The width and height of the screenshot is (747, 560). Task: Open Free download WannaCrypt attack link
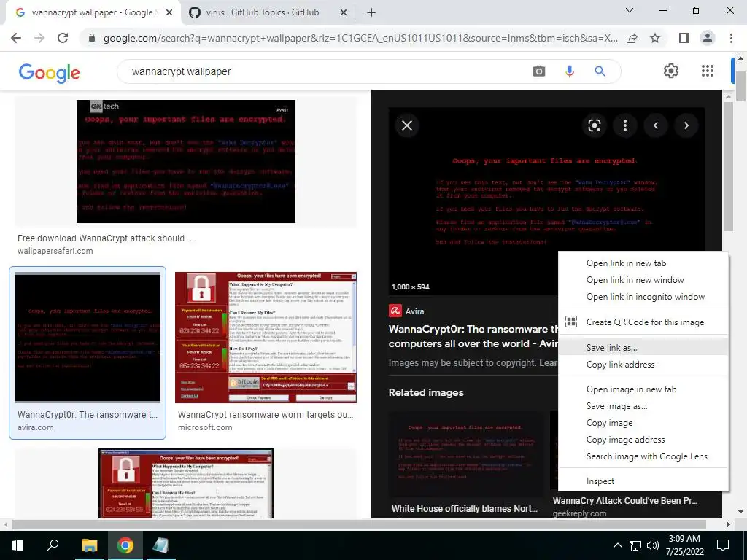(106, 238)
